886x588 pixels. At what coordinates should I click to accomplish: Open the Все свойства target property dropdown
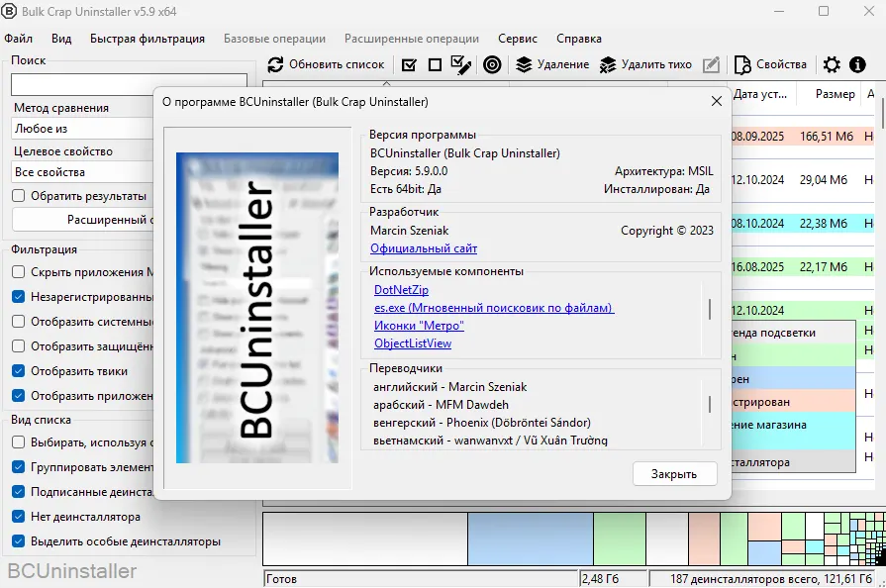pos(81,172)
